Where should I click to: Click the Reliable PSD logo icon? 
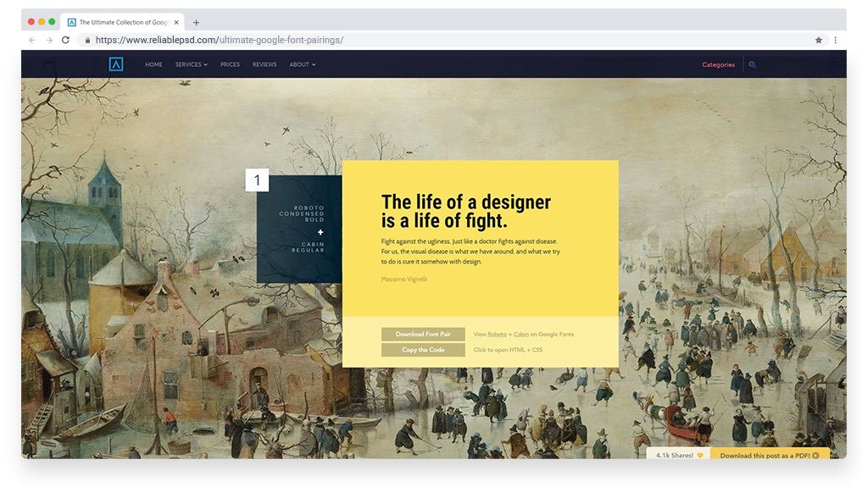115,64
